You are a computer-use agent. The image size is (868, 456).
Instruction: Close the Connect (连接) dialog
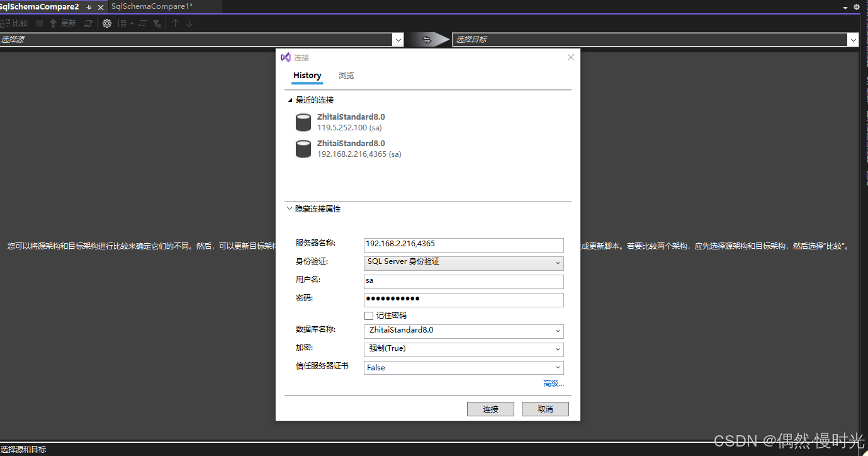point(571,57)
